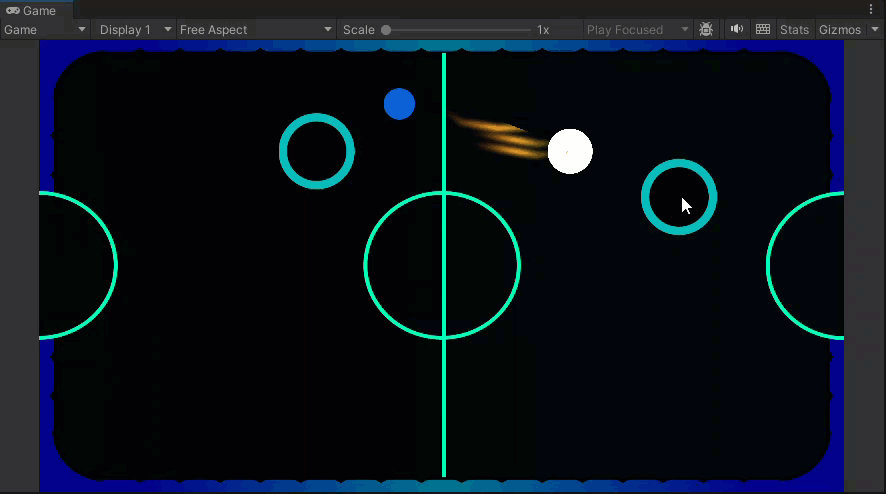
Task: Mute audio with the speaker icon
Action: click(x=736, y=29)
